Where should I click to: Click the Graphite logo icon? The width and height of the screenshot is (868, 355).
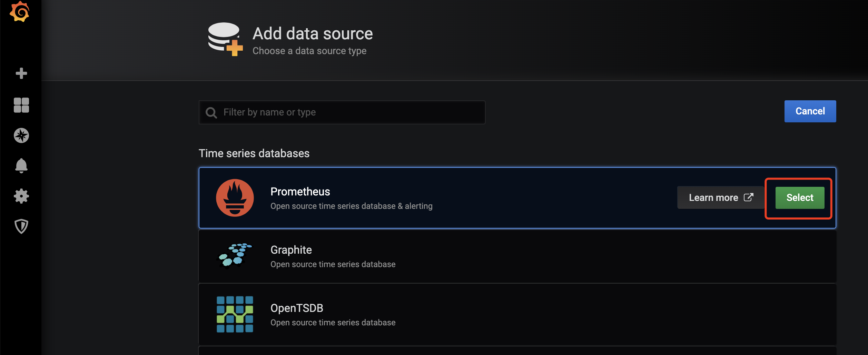pyautogui.click(x=235, y=255)
